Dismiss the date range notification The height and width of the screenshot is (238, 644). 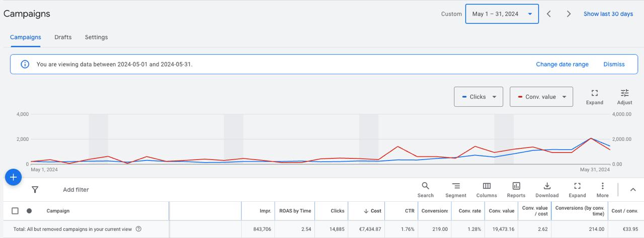(614, 64)
